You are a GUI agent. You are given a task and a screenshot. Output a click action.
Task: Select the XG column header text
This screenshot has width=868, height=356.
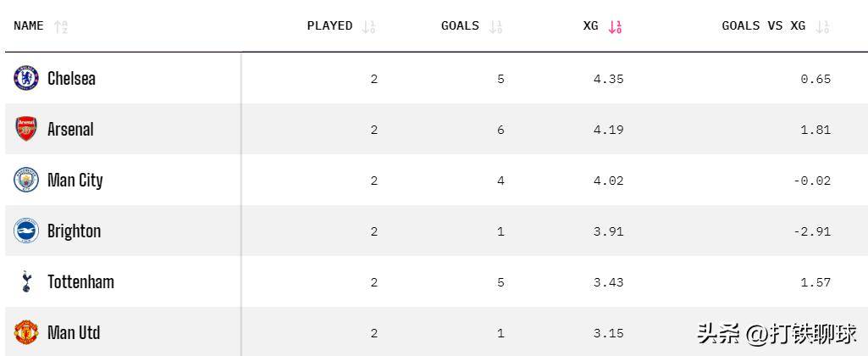(590, 26)
